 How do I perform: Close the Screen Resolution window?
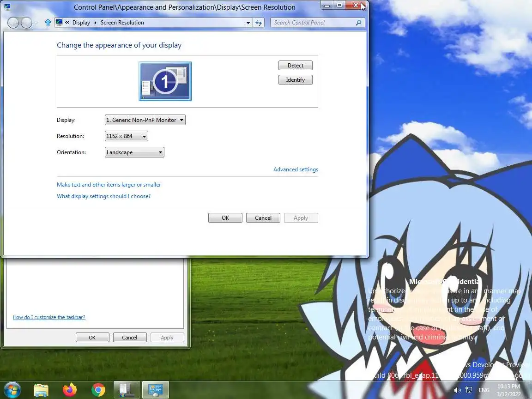coord(355,5)
